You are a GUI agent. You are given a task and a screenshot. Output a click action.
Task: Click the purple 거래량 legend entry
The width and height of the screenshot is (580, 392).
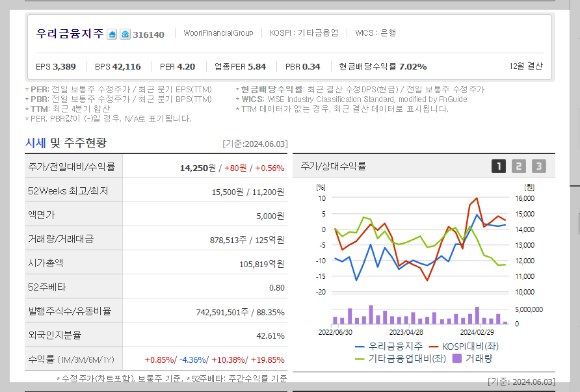473,358
